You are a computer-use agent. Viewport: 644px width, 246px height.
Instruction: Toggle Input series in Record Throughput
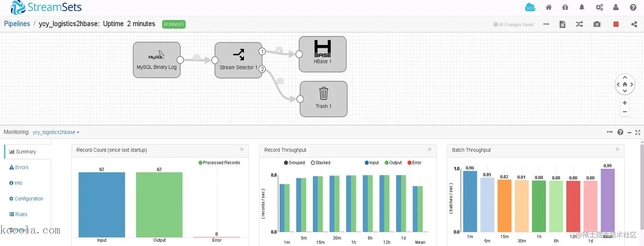[x=372, y=163]
